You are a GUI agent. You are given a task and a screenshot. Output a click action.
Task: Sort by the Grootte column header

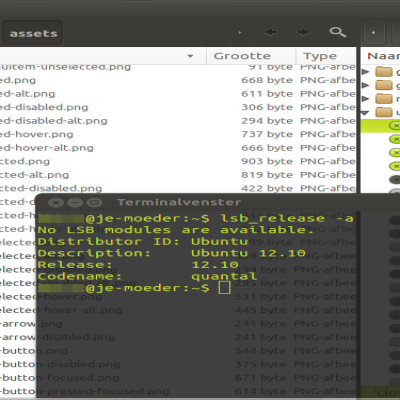(x=251, y=56)
